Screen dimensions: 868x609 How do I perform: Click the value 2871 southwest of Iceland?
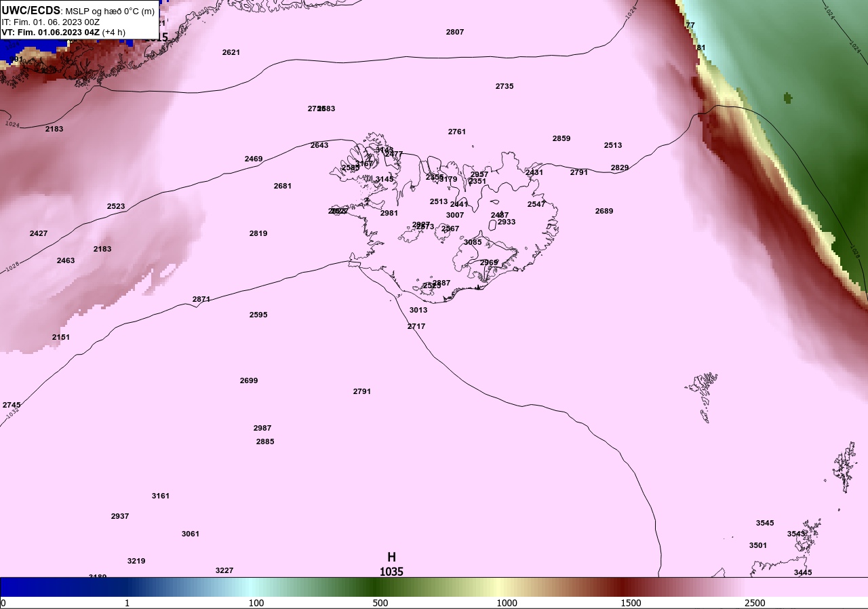[201, 299]
